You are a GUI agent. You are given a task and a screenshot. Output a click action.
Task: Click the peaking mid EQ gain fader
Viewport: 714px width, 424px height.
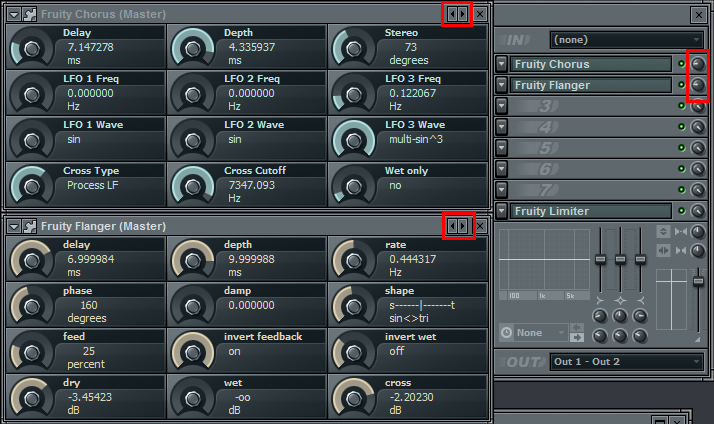pos(620,260)
